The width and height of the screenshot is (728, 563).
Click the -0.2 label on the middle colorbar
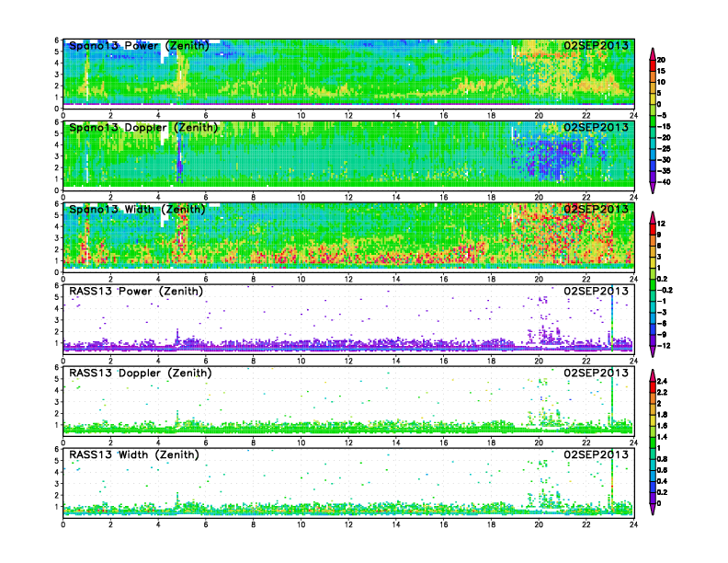[665, 291]
